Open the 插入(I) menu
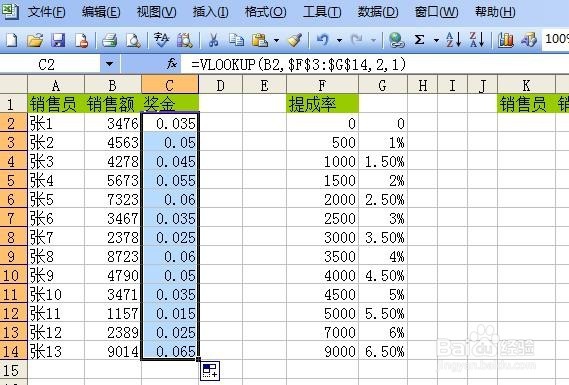569x385 pixels. pos(210,12)
